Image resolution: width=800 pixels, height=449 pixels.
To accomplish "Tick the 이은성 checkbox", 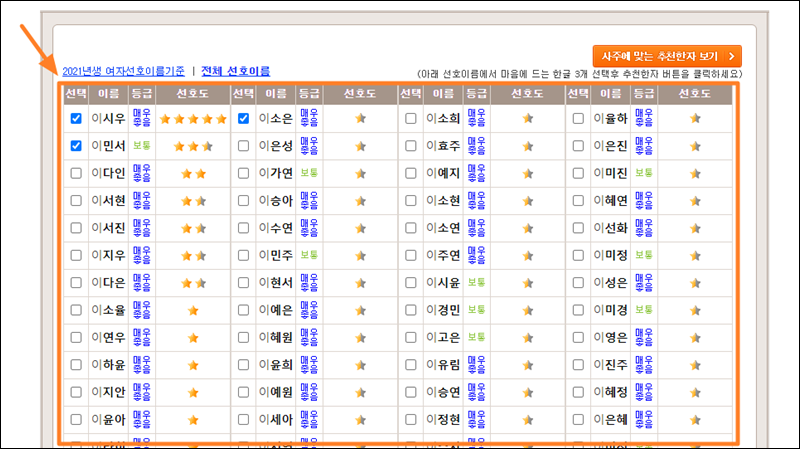I will coord(243,146).
